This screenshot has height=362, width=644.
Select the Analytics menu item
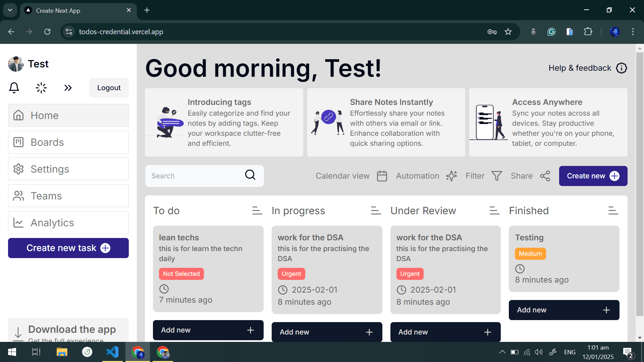(68, 222)
